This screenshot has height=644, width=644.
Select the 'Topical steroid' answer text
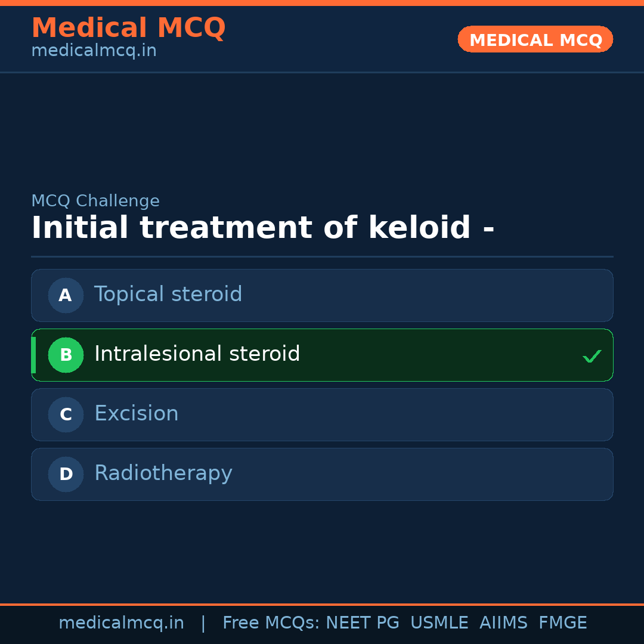168,295
